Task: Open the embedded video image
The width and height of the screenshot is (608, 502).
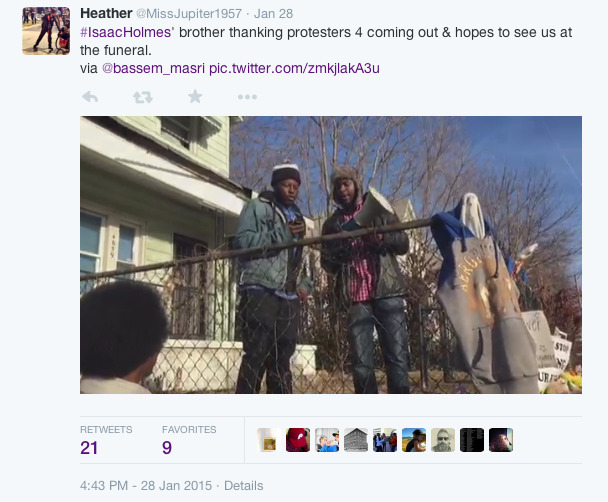Action: 331,255
